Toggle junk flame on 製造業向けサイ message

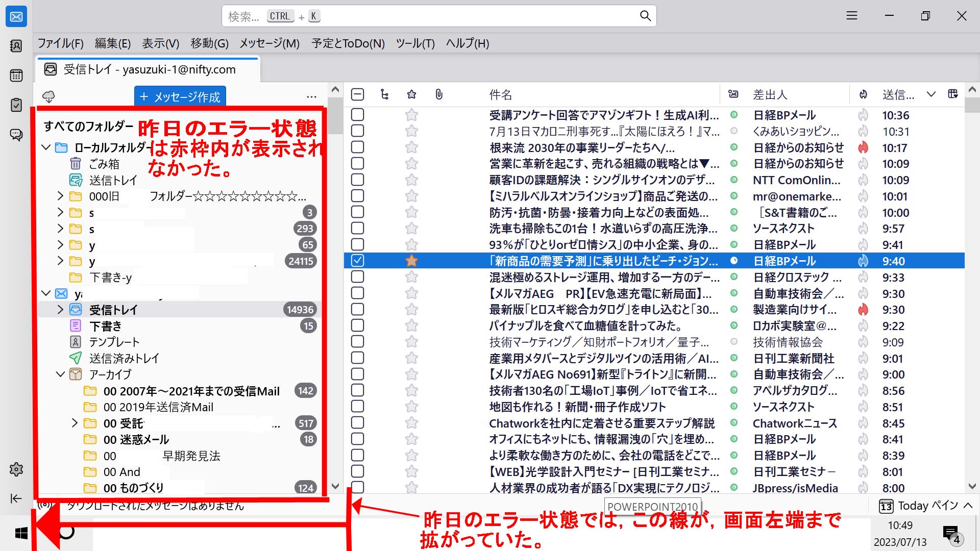point(863,310)
